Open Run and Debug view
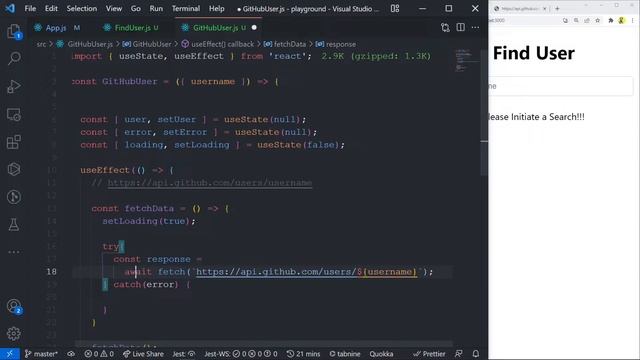The height and width of the screenshot is (360, 640). point(14,87)
